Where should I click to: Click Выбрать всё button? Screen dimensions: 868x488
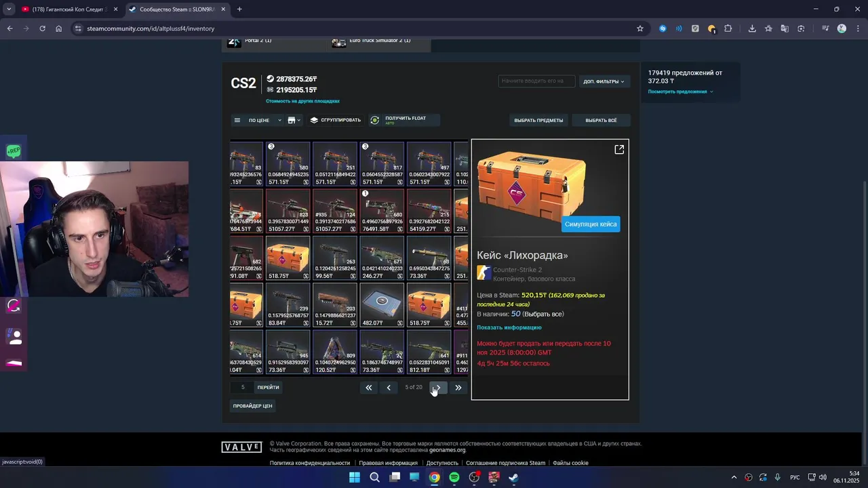coord(601,120)
